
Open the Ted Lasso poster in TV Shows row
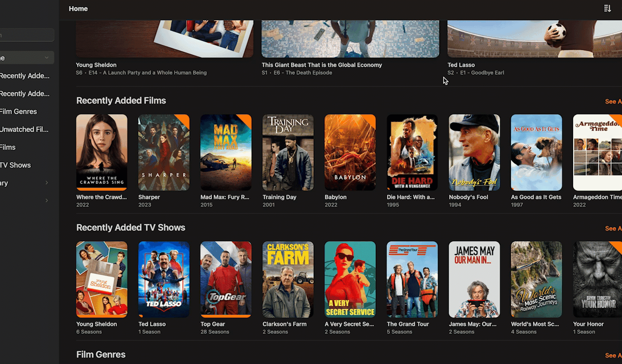[x=164, y=279]
